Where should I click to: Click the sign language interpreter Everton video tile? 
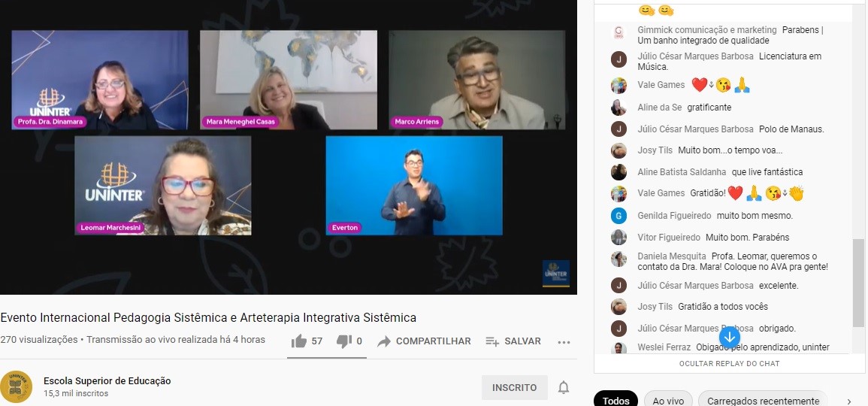pos(414,185)
